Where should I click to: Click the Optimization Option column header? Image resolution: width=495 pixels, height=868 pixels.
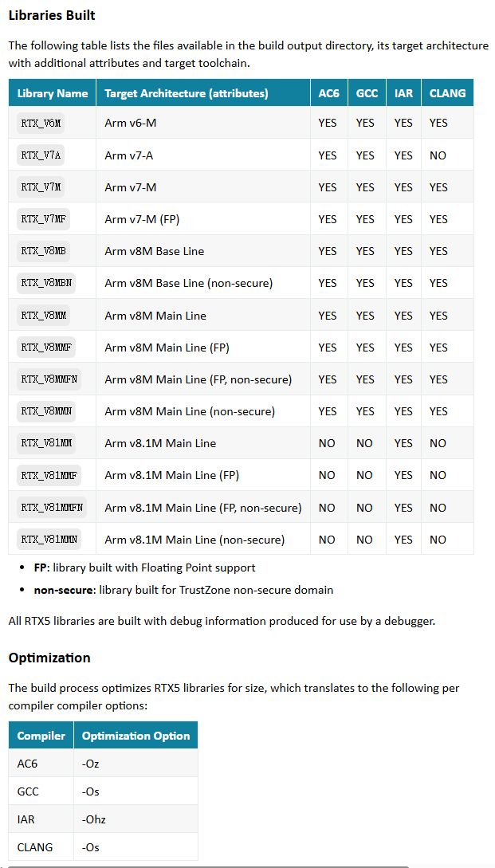[x=136, y=736]
